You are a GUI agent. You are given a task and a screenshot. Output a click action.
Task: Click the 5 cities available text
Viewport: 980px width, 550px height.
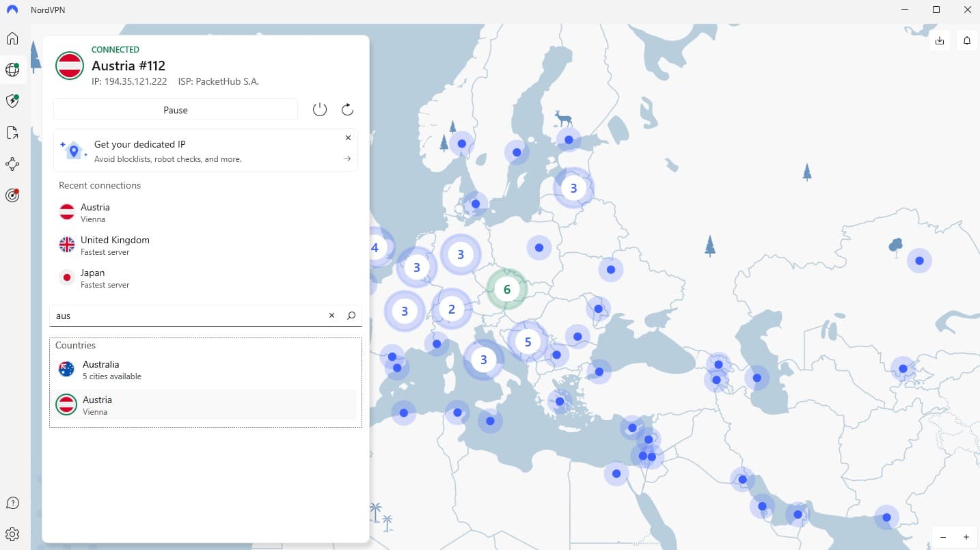point(112,376)
